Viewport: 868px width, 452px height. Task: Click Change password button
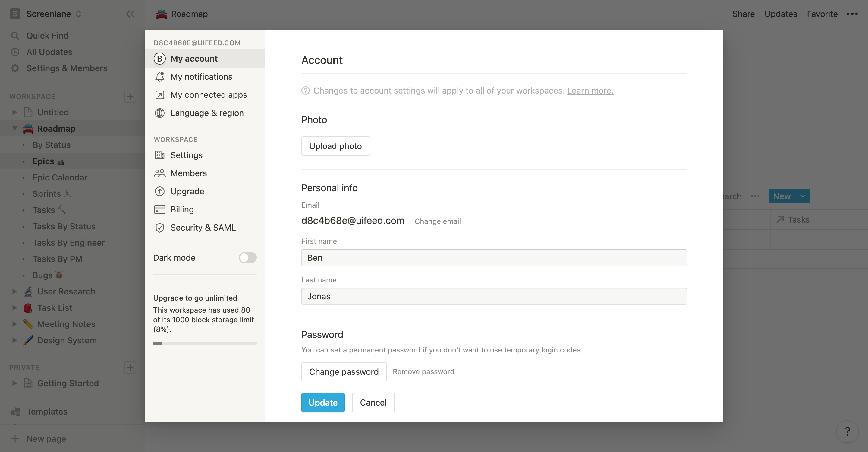(344, 371)
